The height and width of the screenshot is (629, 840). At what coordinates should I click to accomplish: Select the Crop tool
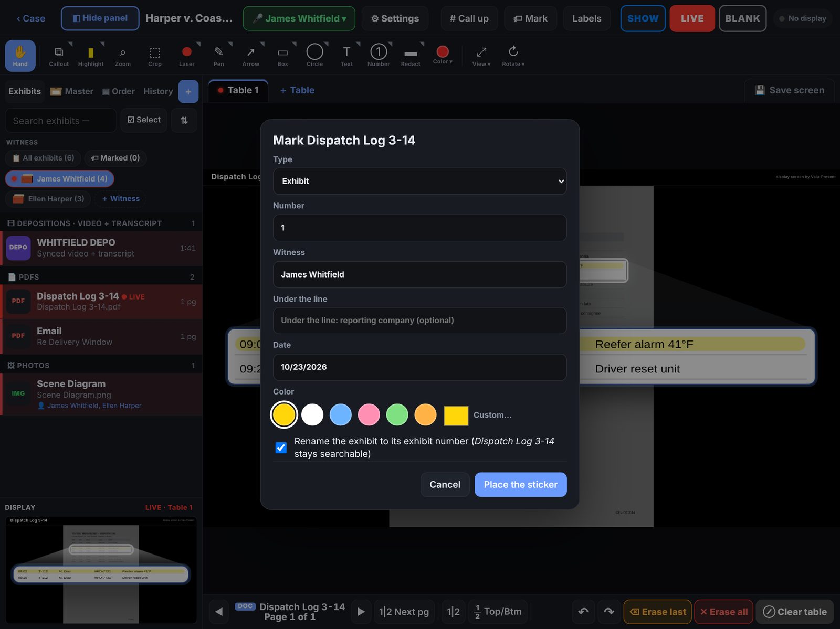coord(155,56)
